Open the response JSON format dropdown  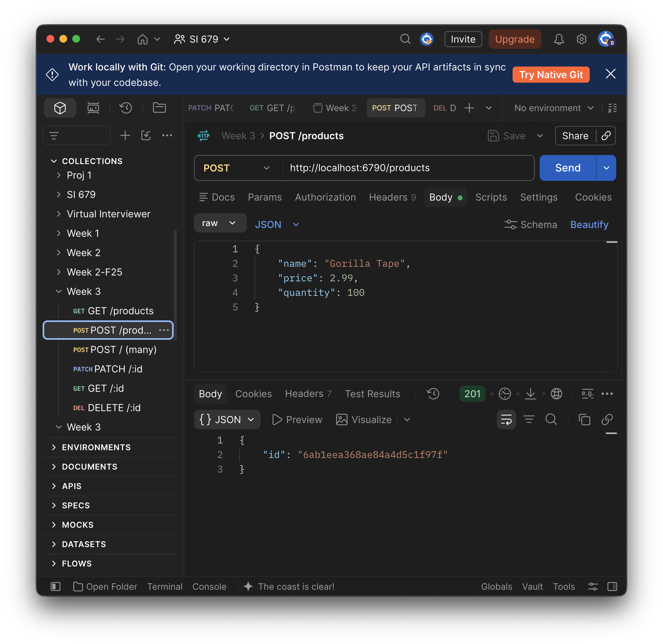pos(227,419)
